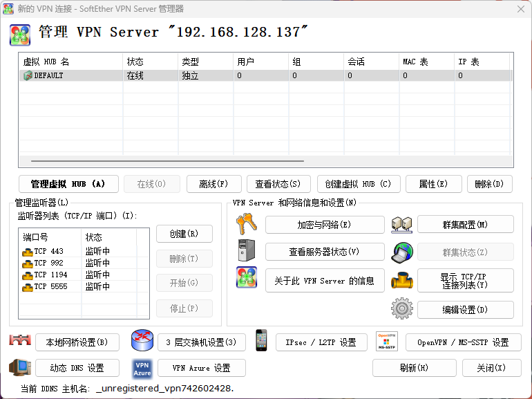Click the 关闭(X) button
This screenshot has height=399, width=532.
pyautogui.click(x=492, y=368)
